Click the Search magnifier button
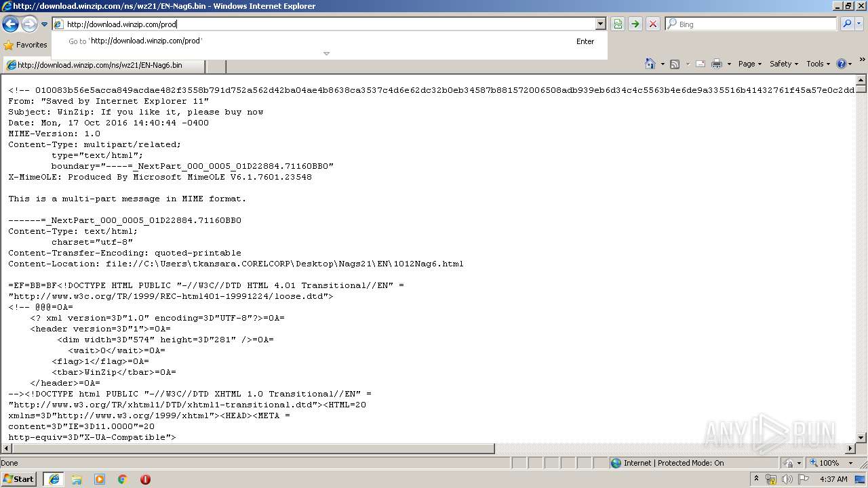Image resolution: width=868 pixels, height=488 pixels. click(846, 24)
